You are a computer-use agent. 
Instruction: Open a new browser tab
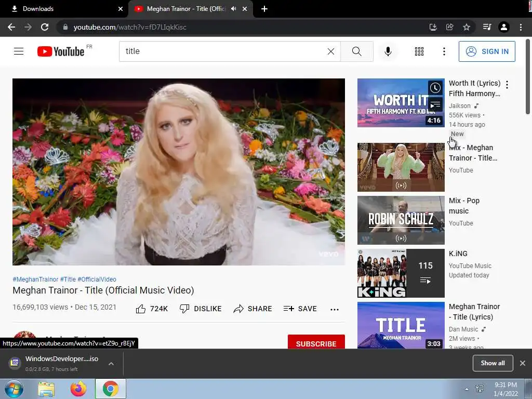[264, 9]
